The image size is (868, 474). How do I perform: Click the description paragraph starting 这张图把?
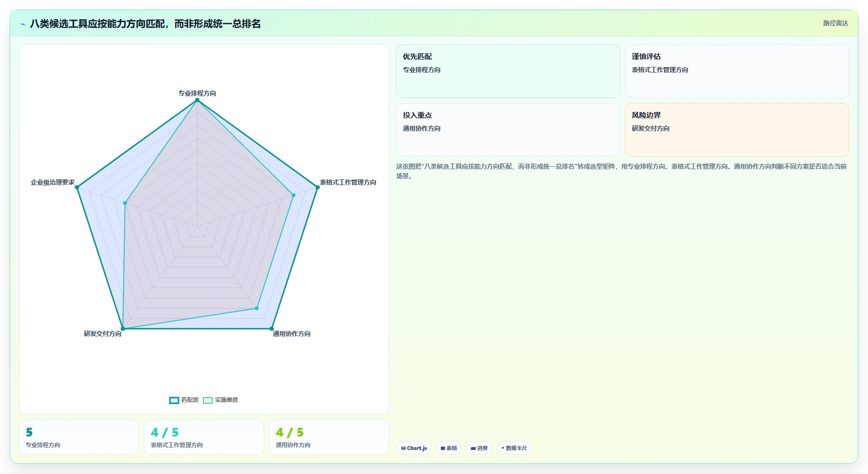[x=622, y=171]
